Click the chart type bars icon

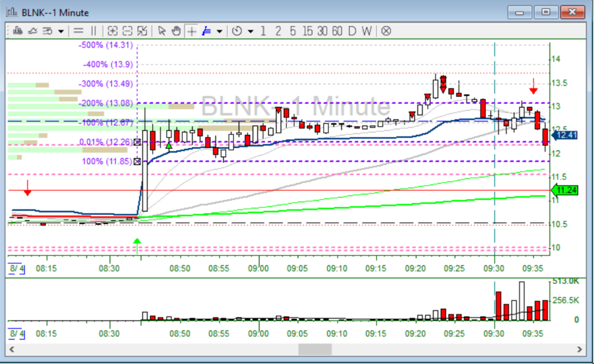17,31
